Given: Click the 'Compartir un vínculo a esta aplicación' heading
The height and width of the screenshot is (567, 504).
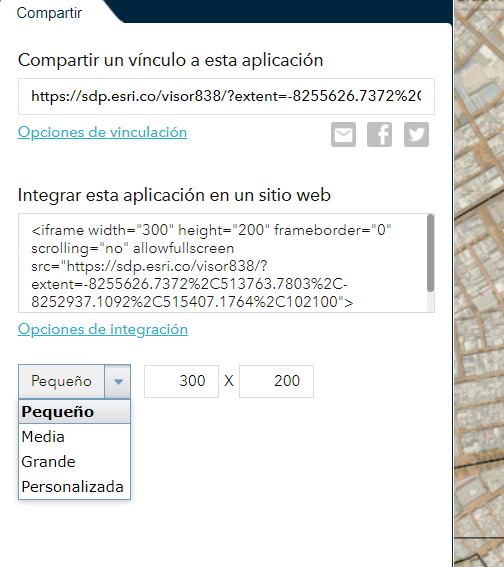Looking at the screenshot, I should tap(170, 60).
